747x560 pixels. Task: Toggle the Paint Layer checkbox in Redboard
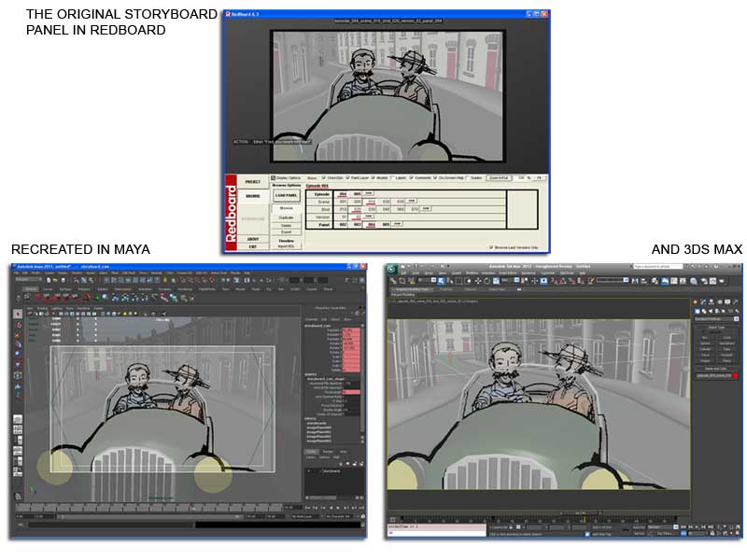pyautogui.click(x=347, y=177)
